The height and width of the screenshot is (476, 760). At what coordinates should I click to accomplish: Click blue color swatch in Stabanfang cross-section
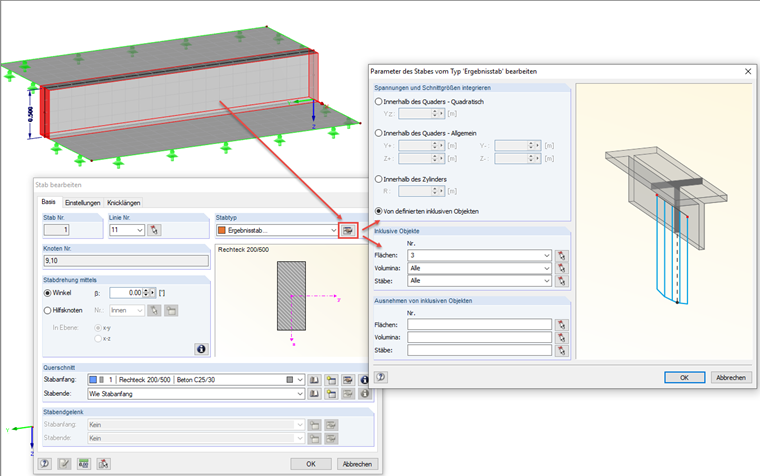click(x=93, y=380)
